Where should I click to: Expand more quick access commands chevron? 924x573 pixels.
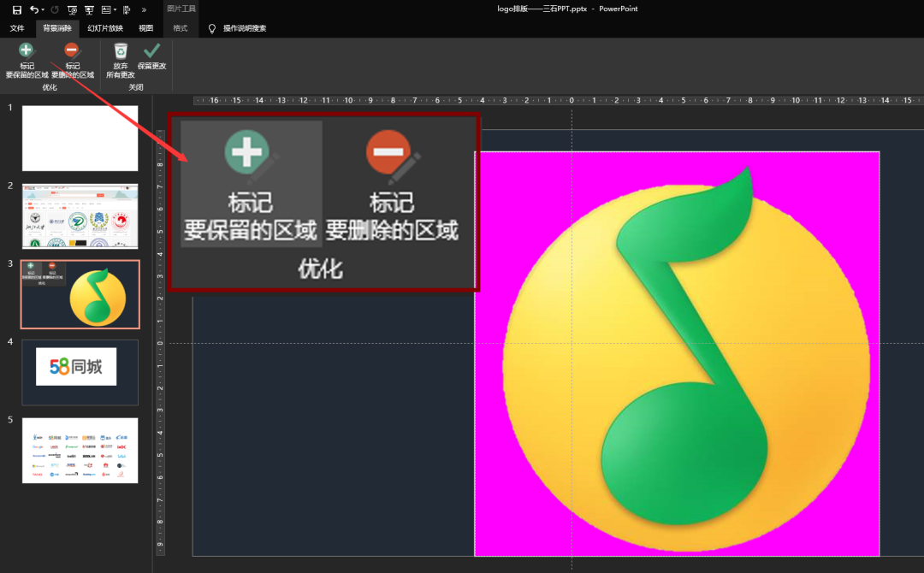click(145, 9)
